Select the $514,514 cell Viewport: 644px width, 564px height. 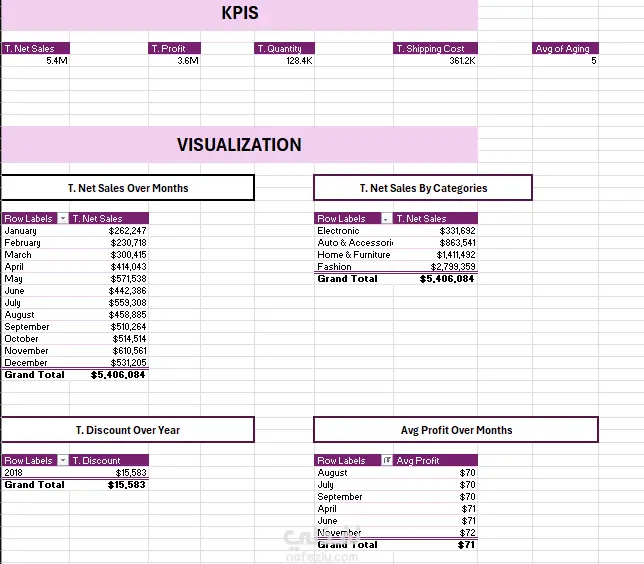pos(109,338)
